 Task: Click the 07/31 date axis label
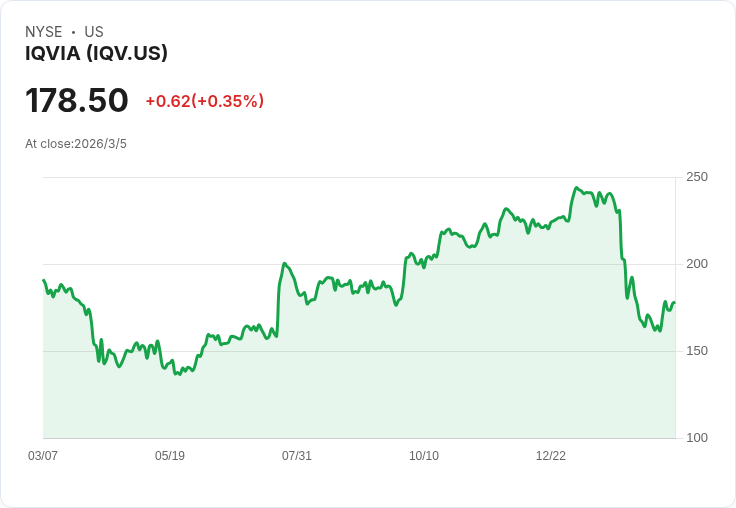[x=297, y=456]
